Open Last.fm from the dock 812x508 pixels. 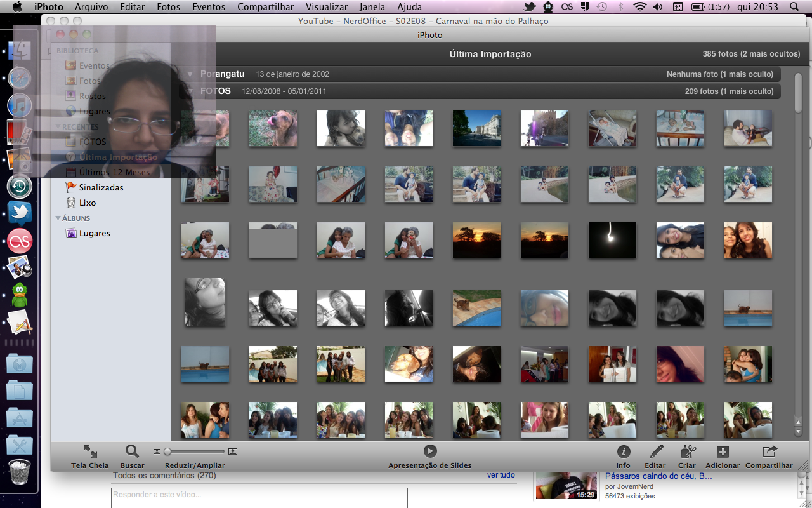pos(20,241)
